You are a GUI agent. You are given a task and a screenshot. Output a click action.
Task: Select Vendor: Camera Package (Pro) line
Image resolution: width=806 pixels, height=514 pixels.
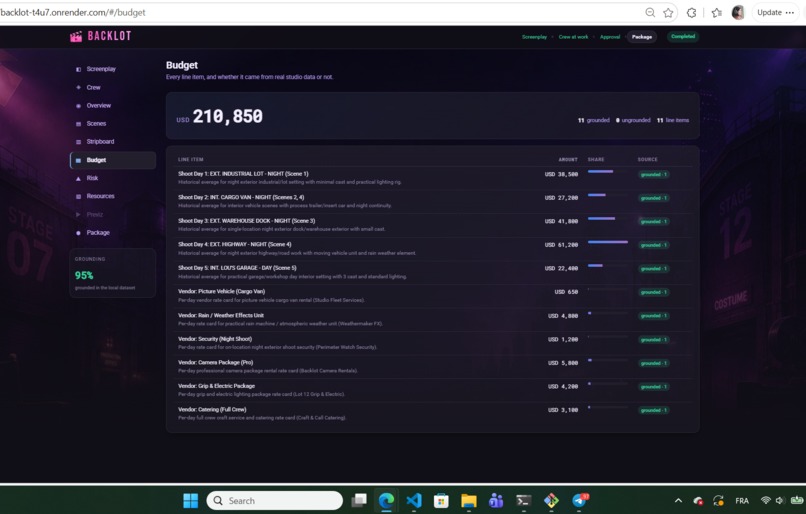[432, 366]
